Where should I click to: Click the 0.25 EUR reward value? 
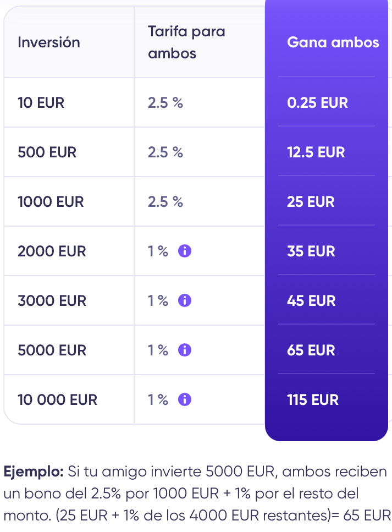click(317, 103)
